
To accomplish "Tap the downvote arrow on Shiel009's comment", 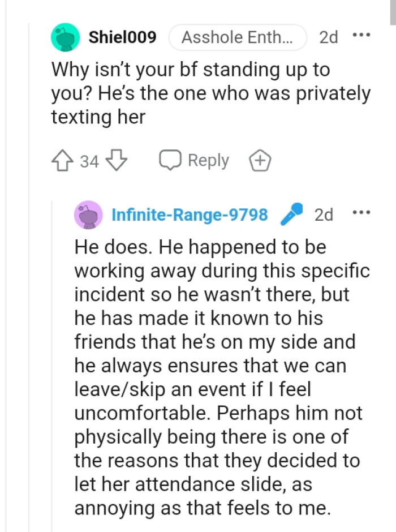I will pos(116,160).
